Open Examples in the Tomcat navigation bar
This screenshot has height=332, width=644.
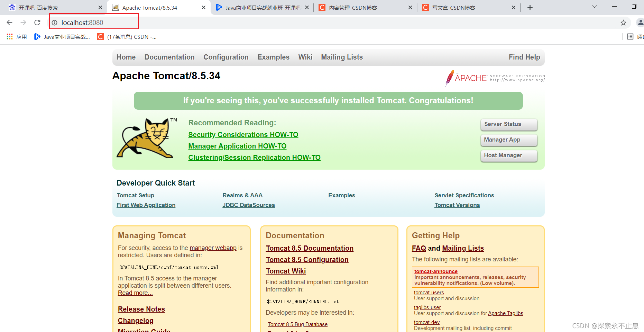[273, 57]
